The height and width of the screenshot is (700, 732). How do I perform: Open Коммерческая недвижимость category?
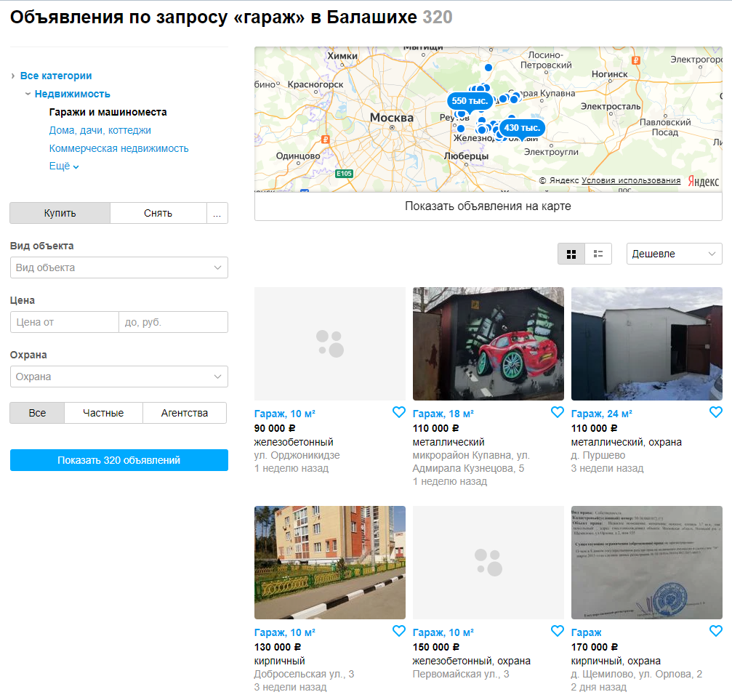[x=118, y=148]
